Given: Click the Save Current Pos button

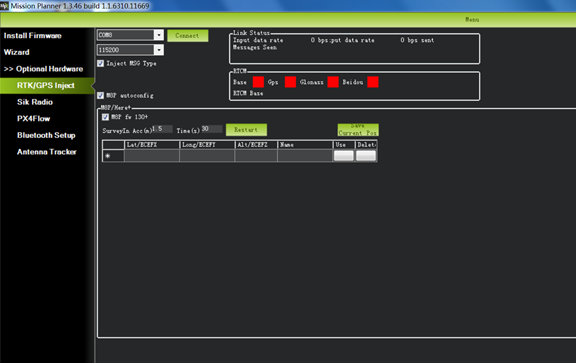Looking at the screenshot, I should 358,130.
